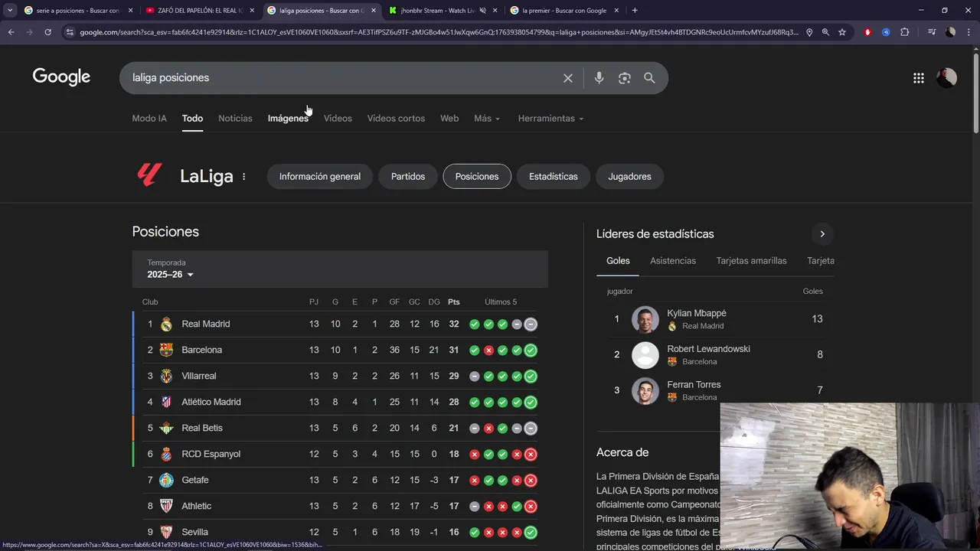Open the Videos cortos tab
The width and height of the screenshot is (980, 551).
coord(396,119)
